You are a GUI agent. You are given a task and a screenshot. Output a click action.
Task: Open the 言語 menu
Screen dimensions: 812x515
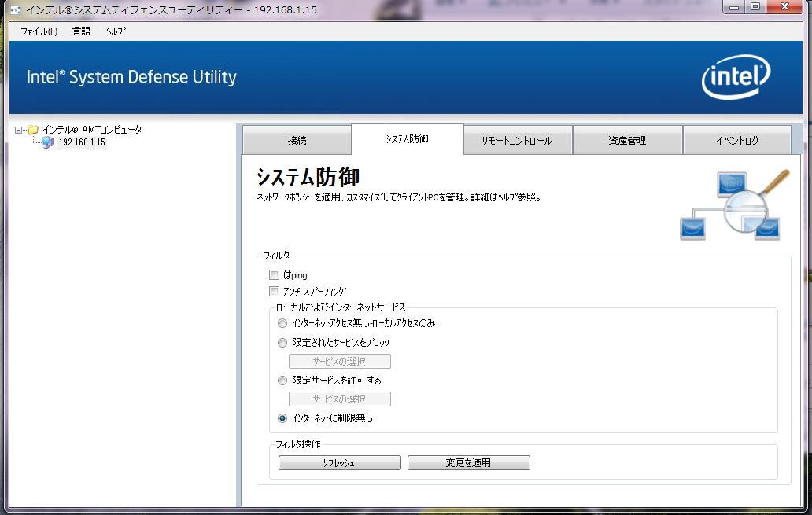pyautogui.click(x=81, y=31)
